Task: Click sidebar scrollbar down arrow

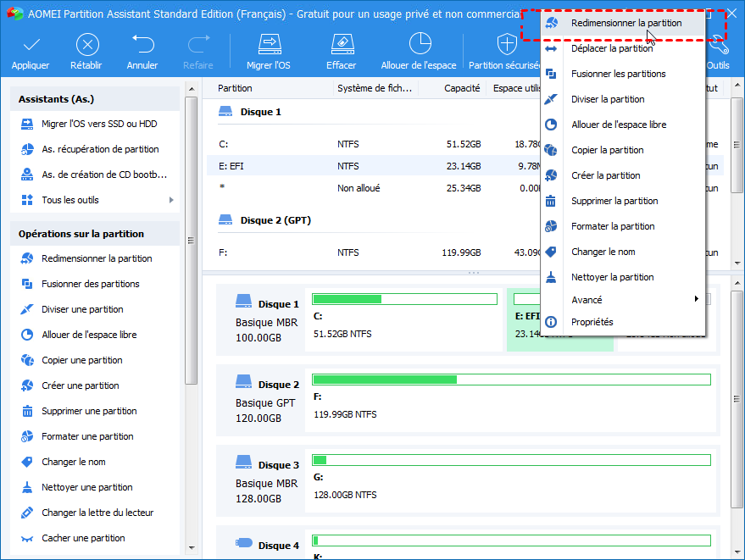Action: click(x=192, y=547)
